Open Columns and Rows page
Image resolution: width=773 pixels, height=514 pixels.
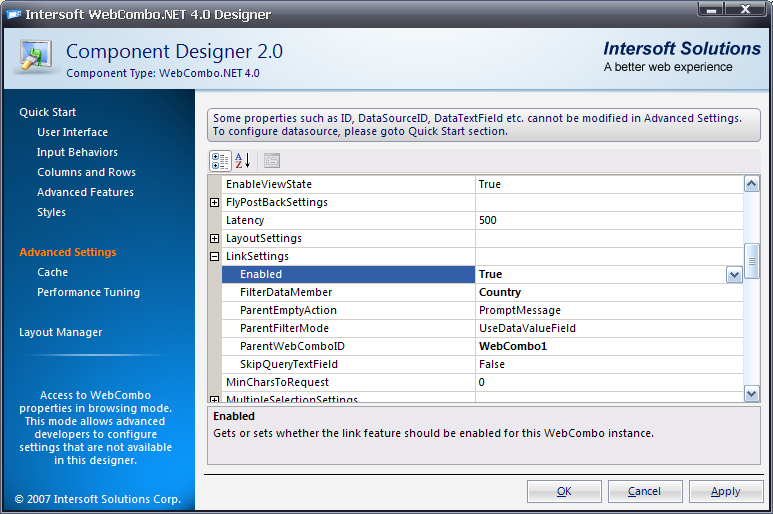(86, 172)
